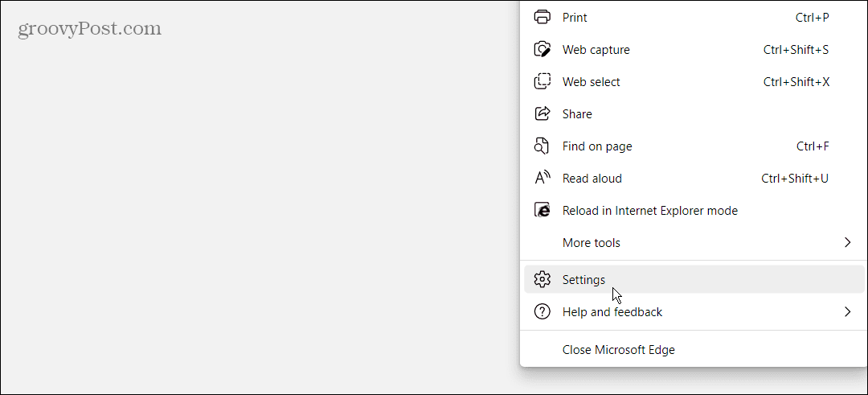The height and width of the screenshot is (395, 868).
Task: Click the Ctrl+F shortcut text
Action: click(x=813, y=146)
